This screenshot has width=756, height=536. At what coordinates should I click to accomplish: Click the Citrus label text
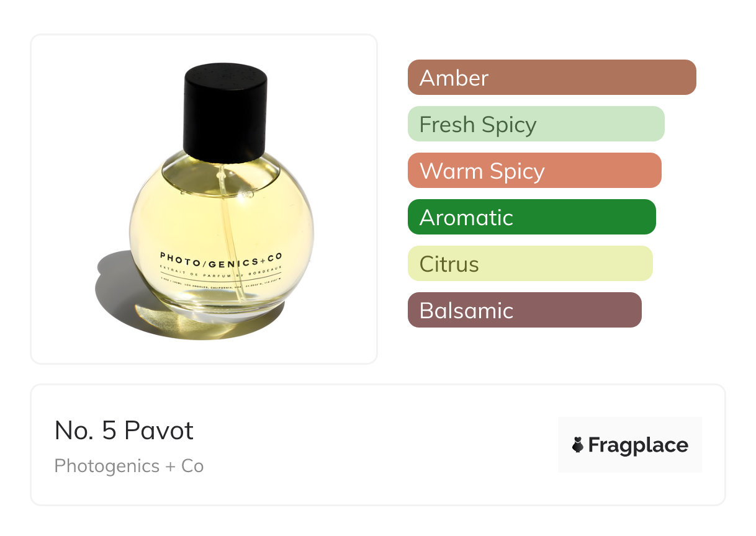click(449, 264)
